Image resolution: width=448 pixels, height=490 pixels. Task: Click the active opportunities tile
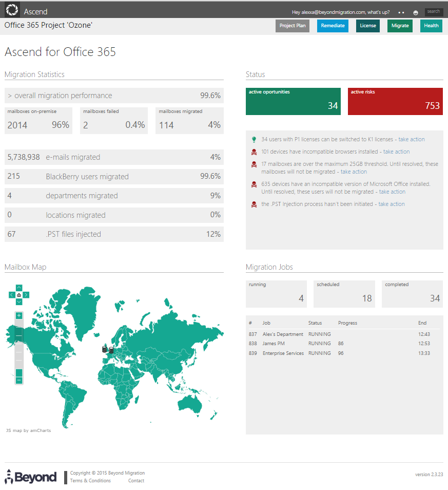coord(293,101)
